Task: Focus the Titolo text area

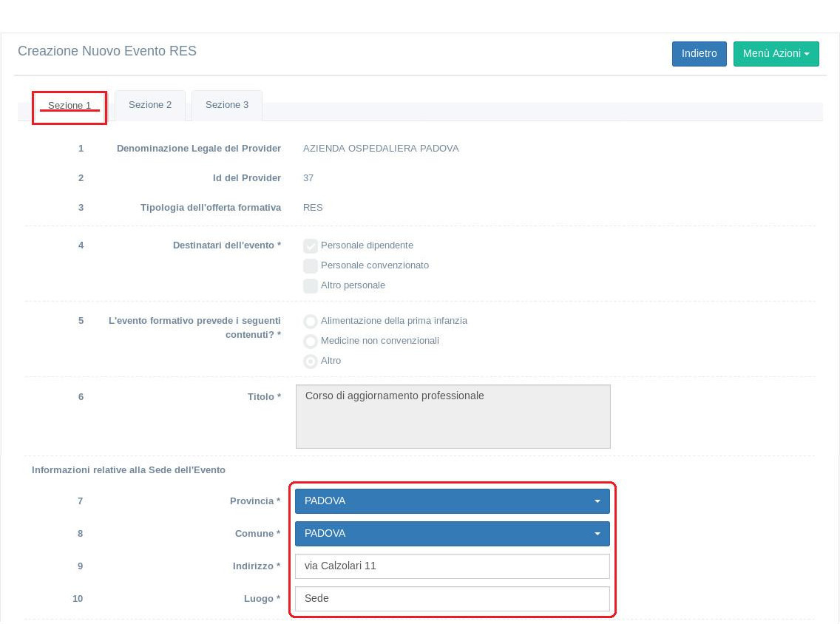Action: click(x=453, y=416)
